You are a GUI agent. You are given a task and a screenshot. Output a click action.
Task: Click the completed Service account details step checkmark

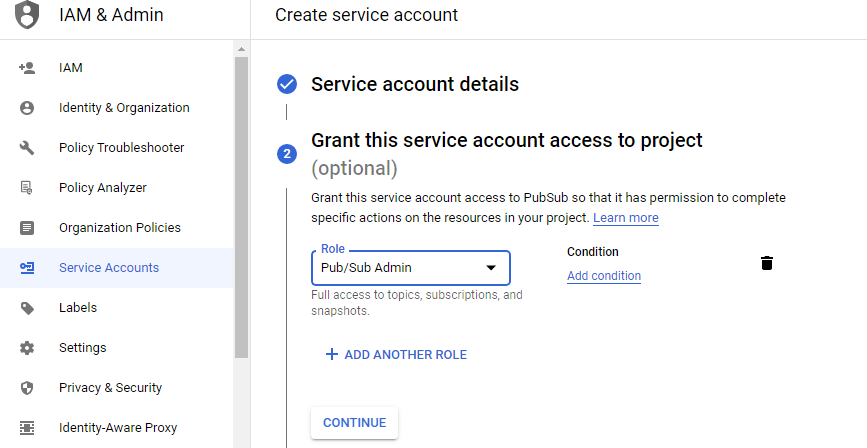(x=287, y=84)
